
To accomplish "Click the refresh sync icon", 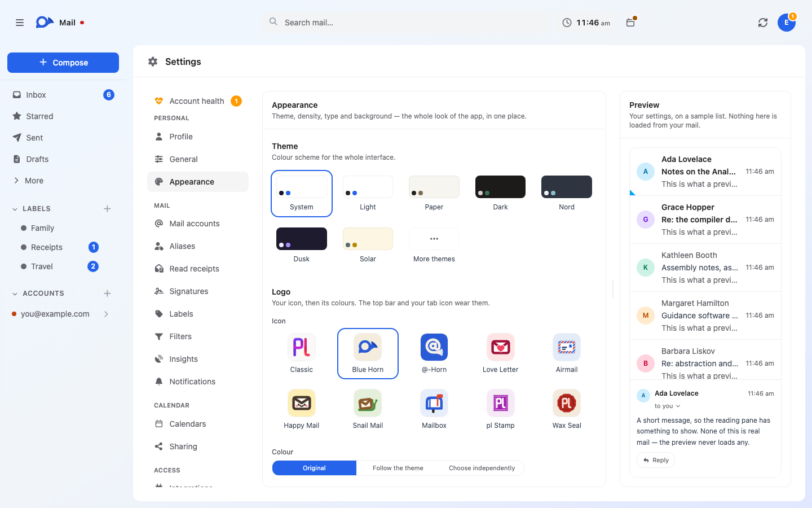I will pos(763,23).
